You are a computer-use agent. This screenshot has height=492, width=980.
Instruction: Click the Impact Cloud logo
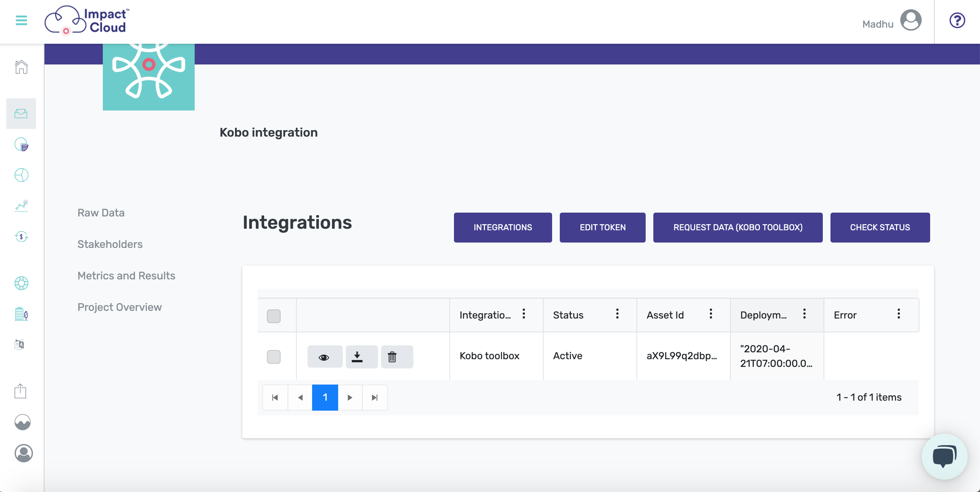(x=87, y=20)
